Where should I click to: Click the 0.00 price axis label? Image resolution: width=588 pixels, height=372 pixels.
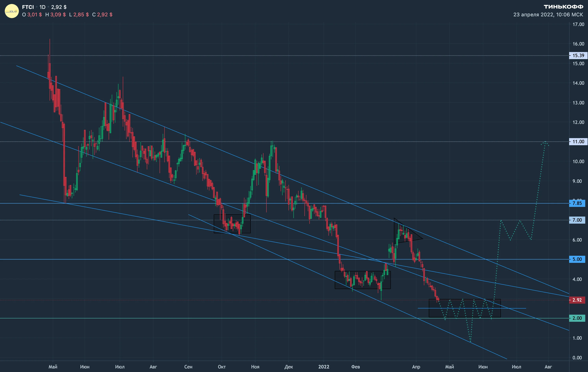tap(577, 358)
